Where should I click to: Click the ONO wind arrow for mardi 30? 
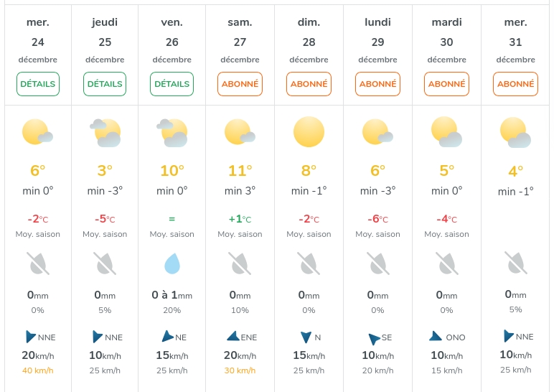click(x=436, y=336)
